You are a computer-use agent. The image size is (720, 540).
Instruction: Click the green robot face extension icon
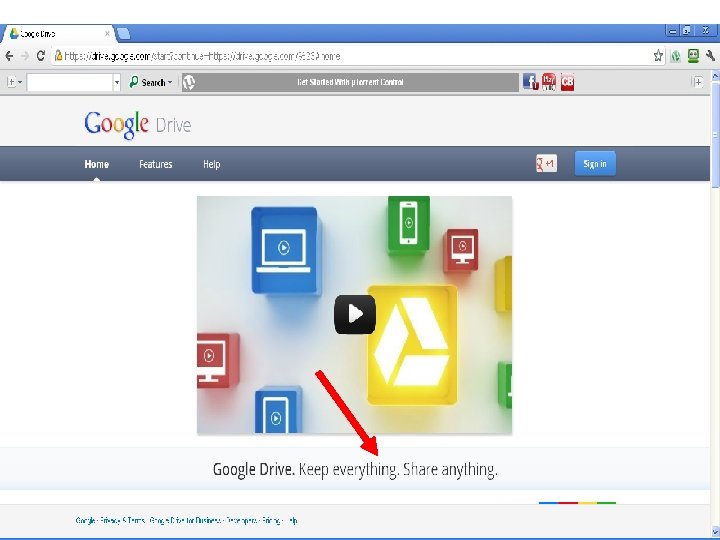pyautogui.click(x=693, y=56)
